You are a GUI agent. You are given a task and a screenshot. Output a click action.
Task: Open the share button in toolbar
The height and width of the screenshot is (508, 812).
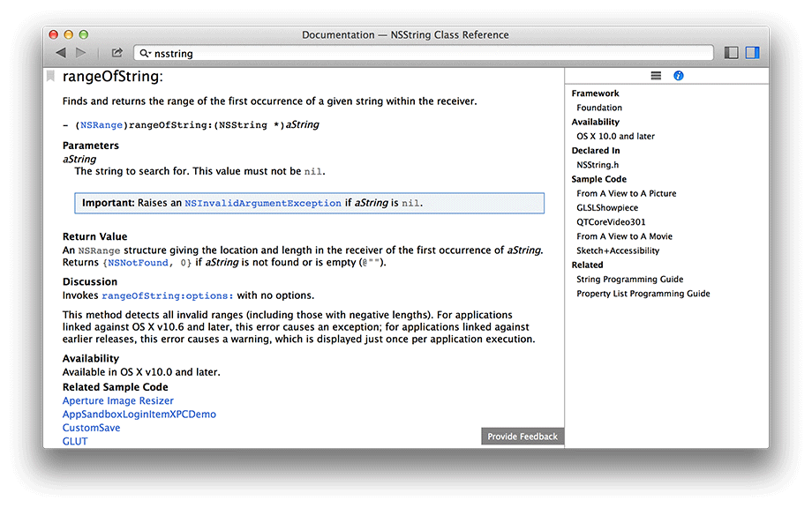(117, 53)
